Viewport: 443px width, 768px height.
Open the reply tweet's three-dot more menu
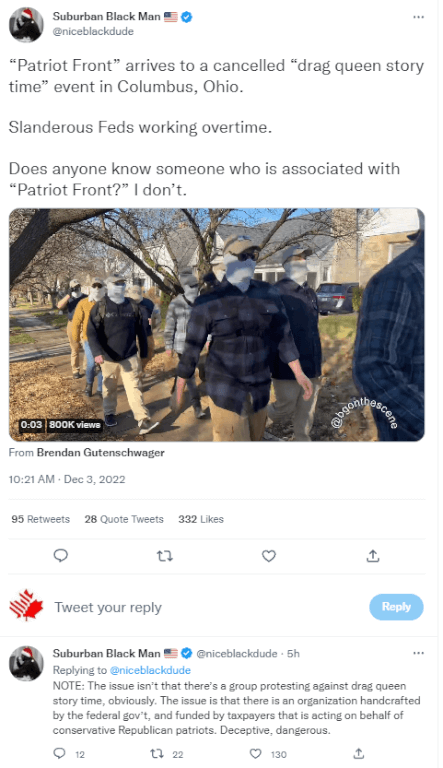click(418, 653)
